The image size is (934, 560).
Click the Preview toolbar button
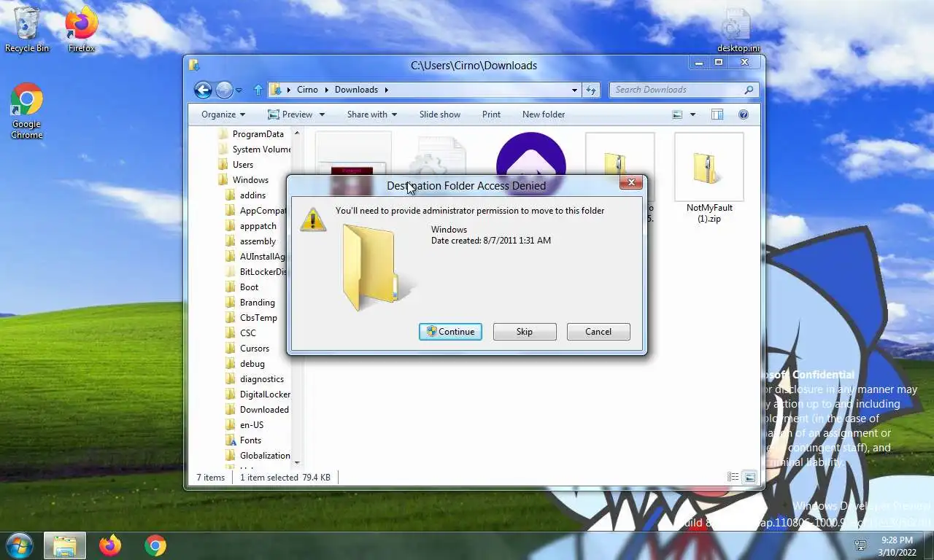tap(290, 114)
